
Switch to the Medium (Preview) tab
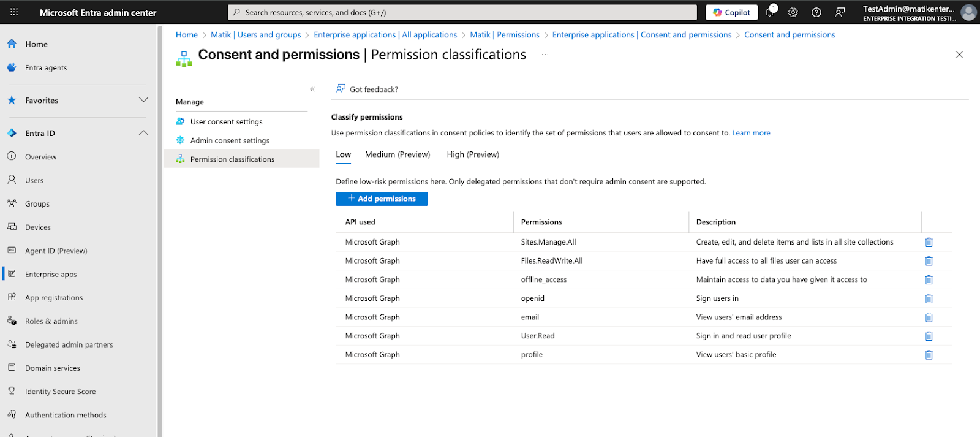pos(398,154)
